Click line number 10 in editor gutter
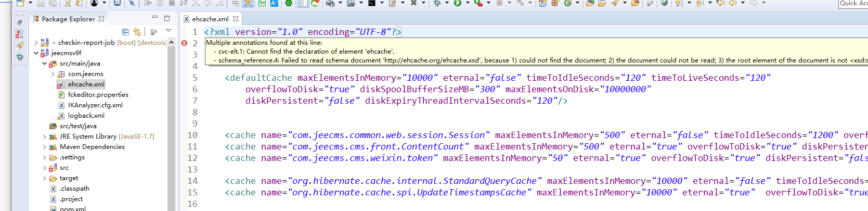868x211 pixels. point(192,135)
